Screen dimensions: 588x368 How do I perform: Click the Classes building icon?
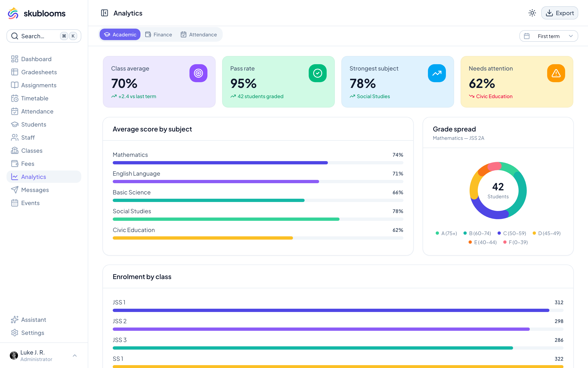(14, 151)
